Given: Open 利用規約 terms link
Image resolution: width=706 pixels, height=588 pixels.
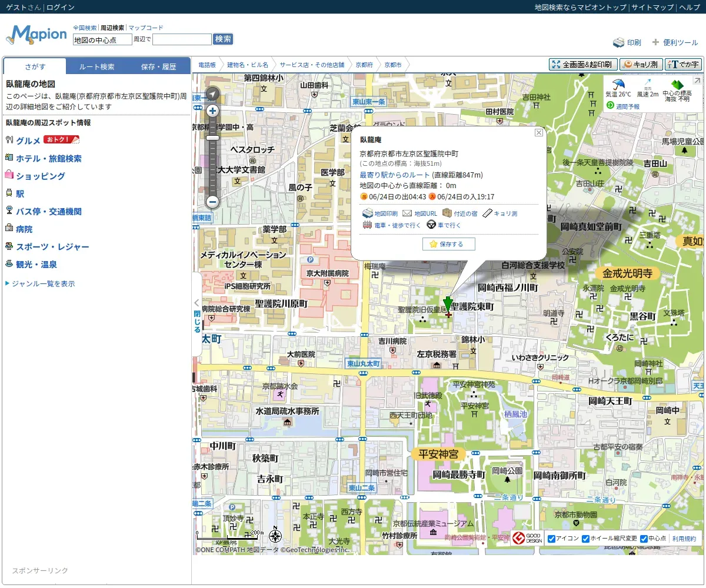Looking at the screenshot, I should click(x=684, y=539).
